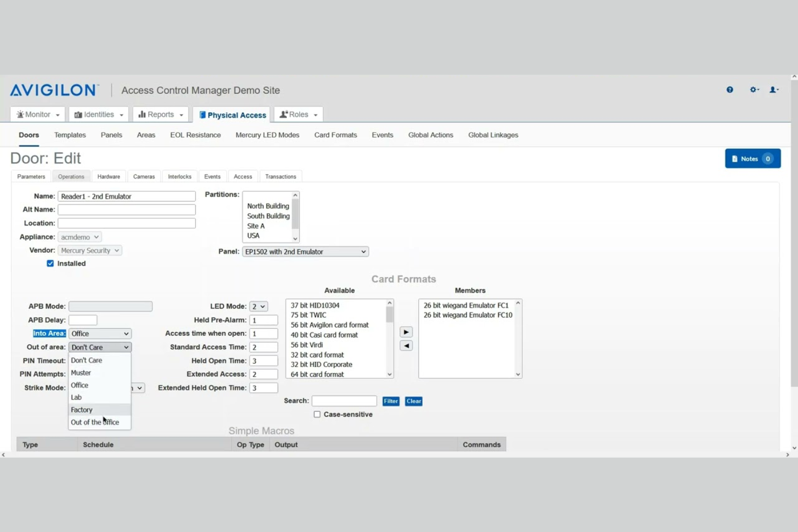Select 75 bit TWIC card format

[x=308, y=315]
